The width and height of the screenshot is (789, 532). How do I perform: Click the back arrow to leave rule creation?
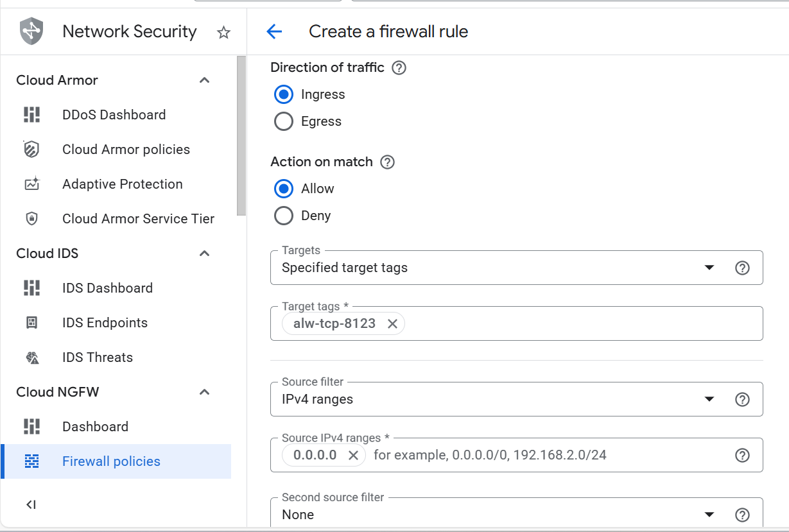coord(274,31)
